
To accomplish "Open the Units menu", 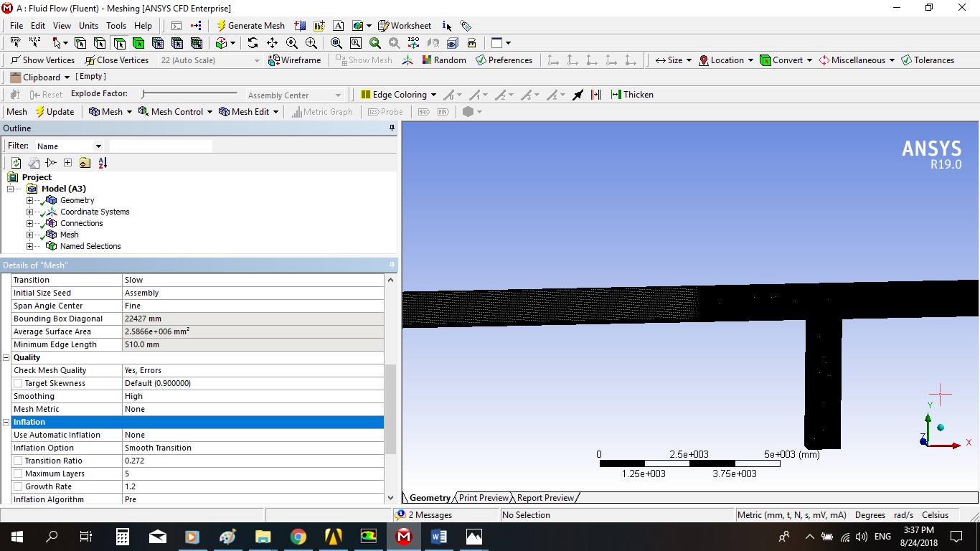I will point(89,26).
